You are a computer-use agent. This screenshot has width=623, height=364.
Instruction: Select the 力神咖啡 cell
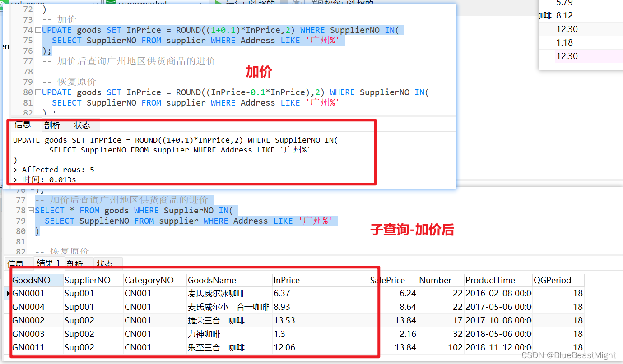click(x=229, y=334)
